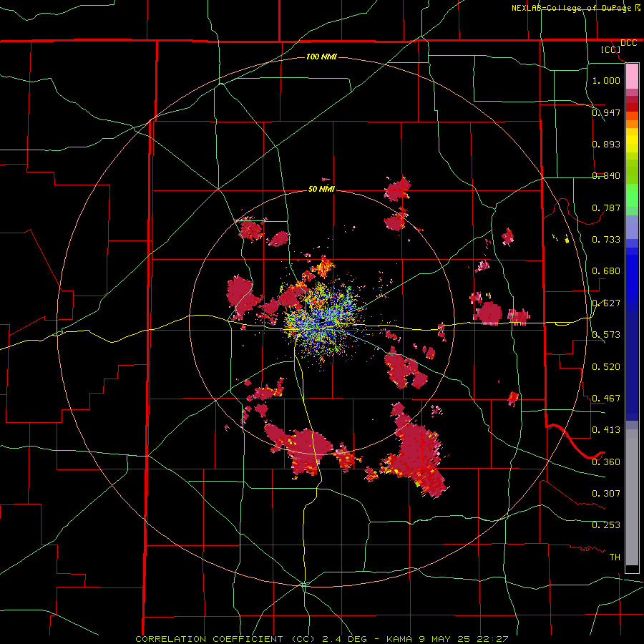
Task: Click the 0.573 legend value
Action: tap(606, 334)
